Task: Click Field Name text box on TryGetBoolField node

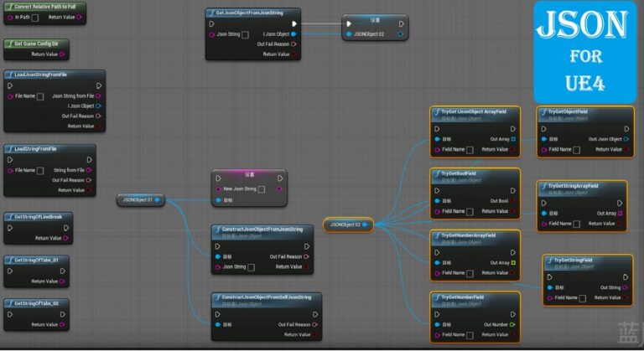Action: (x=470, y=211)
